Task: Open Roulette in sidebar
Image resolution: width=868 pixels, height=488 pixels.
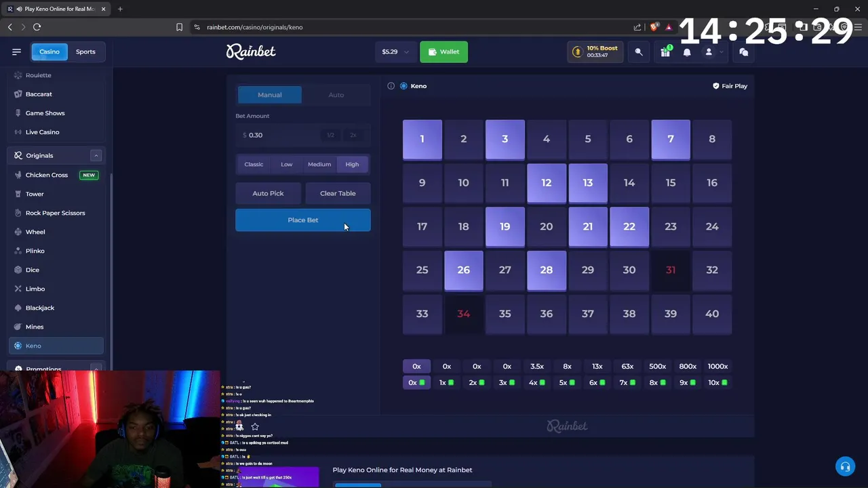Action: (56, 75)
